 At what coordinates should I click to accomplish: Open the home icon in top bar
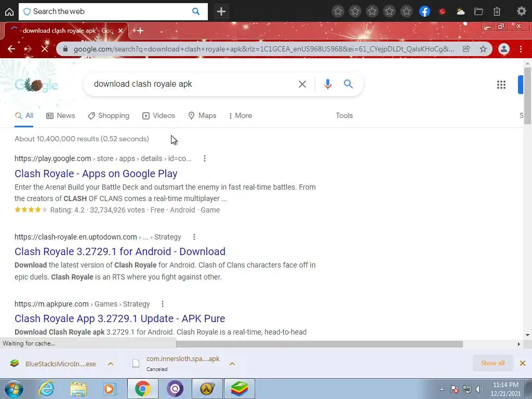coord(9,11)
